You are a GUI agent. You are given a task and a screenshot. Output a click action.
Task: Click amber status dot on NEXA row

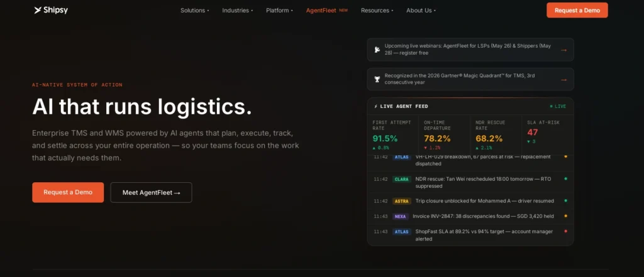pos(565,216)
